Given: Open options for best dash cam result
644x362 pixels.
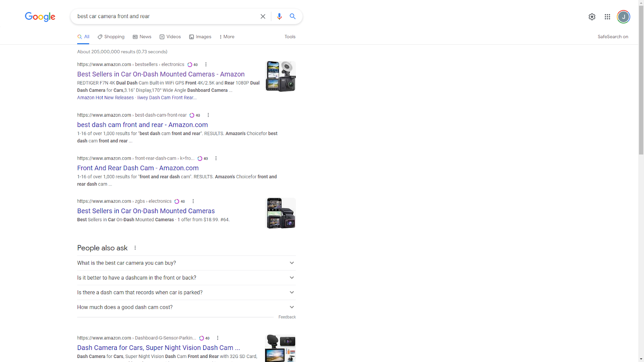Looking at the screenshot, I should [x=208, y=115].
